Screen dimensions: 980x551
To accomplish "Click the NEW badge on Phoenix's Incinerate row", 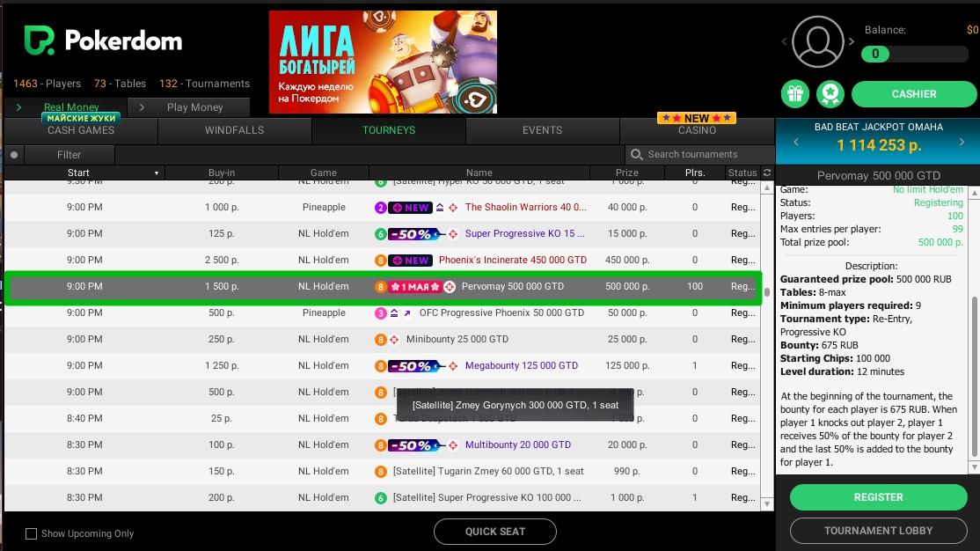I will click(x=410, y=261).
